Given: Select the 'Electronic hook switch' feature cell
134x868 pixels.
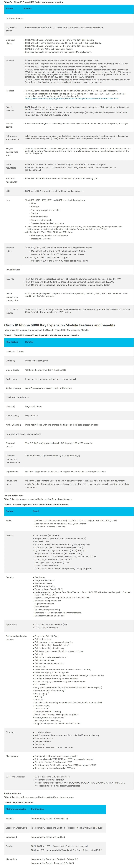Looking at the screenshot, I should tap(12, 180).
